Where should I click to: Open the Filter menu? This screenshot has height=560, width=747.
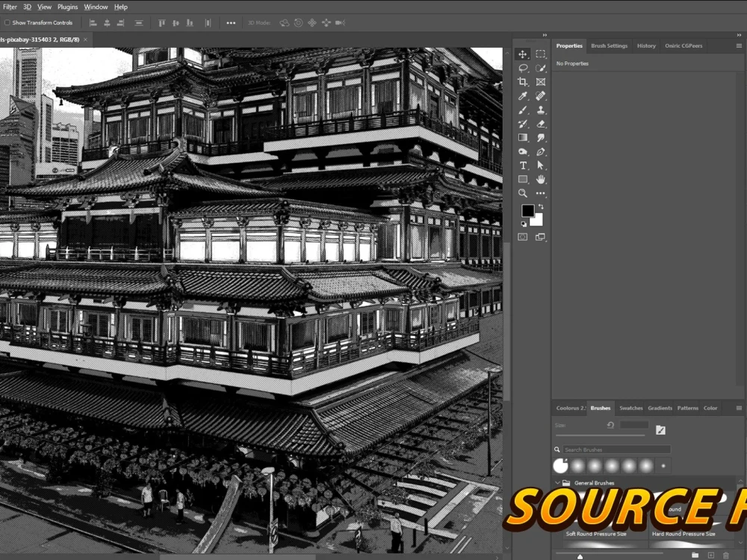(x=9, y=7)
